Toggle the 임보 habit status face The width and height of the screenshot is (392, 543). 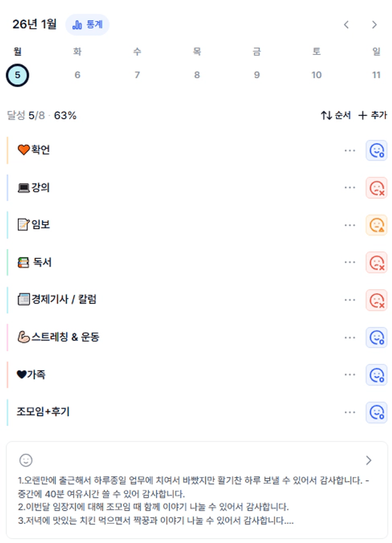tap(376, 225)
